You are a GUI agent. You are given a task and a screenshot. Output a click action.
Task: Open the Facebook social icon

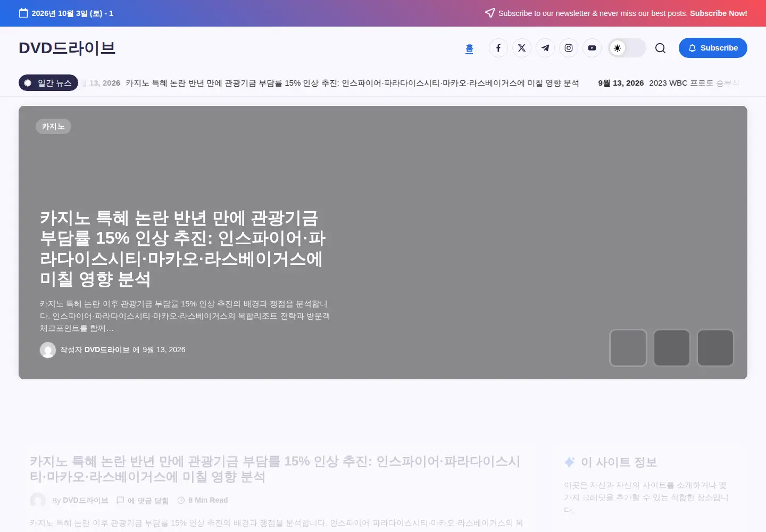(498, 48)
